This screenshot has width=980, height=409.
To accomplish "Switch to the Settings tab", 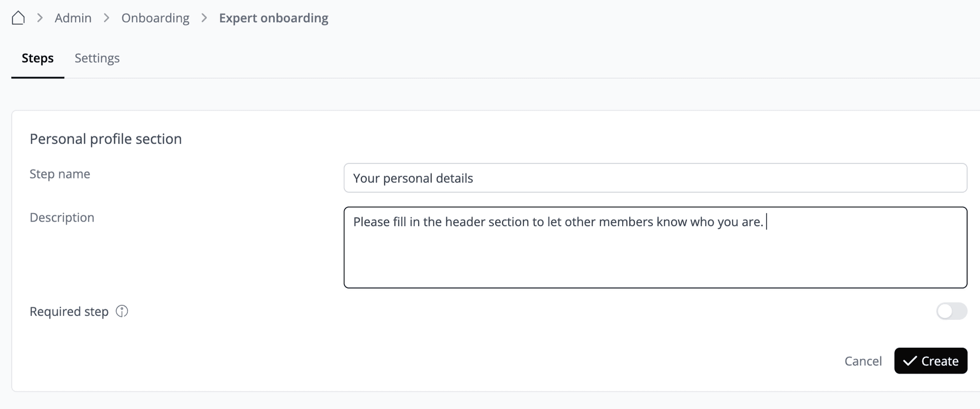I will pos(97,58).
